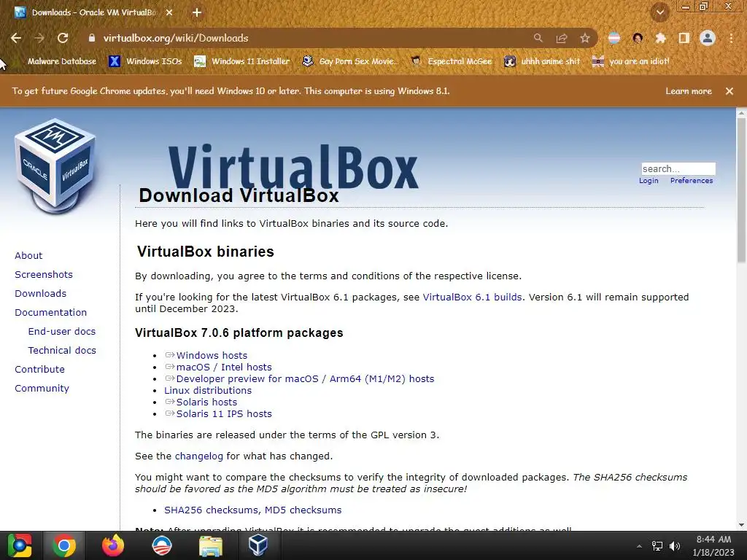Image resolution: width=747 pixels, height=560 pixels.
Task: Open the MD5 checksums link
Action: [303, 510]
